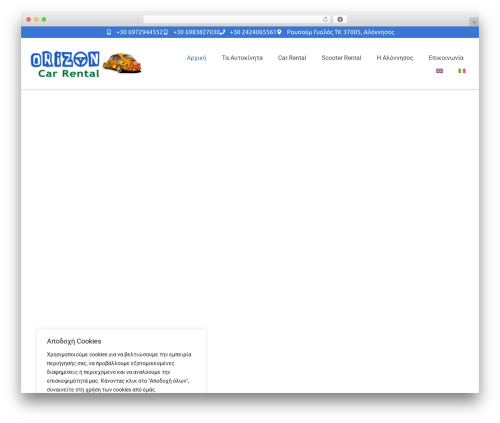This screenshot has width=500, height=423.
Task: Open the Τα Αυτοκίνητα menu item
Action: point(242,58)
